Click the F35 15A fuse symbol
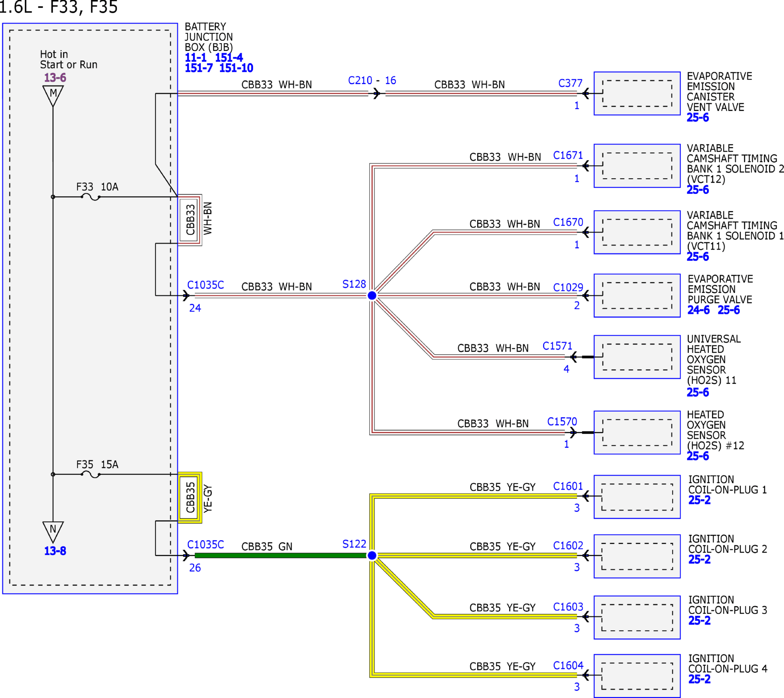This screenshot has height=698, width=784. (91, 474)
